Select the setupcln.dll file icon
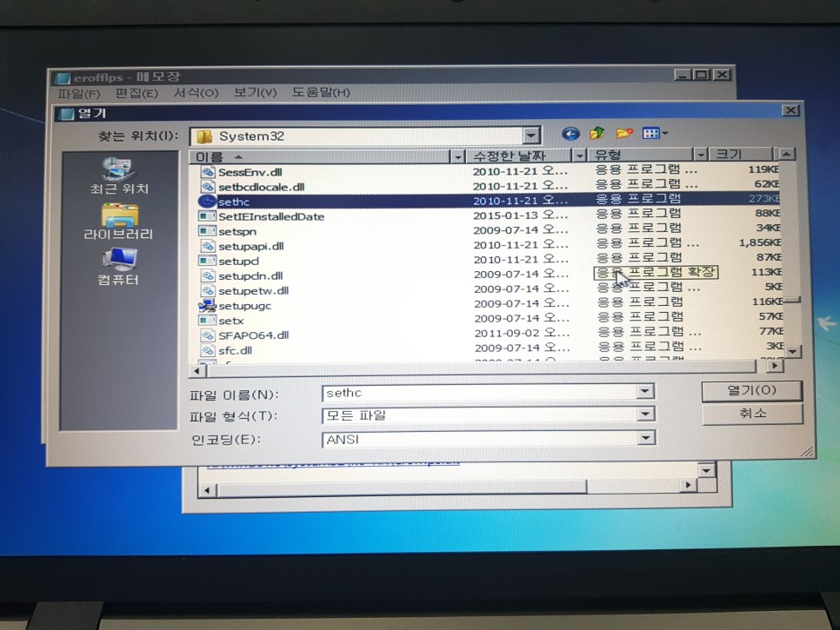 (x=207, y=275)
